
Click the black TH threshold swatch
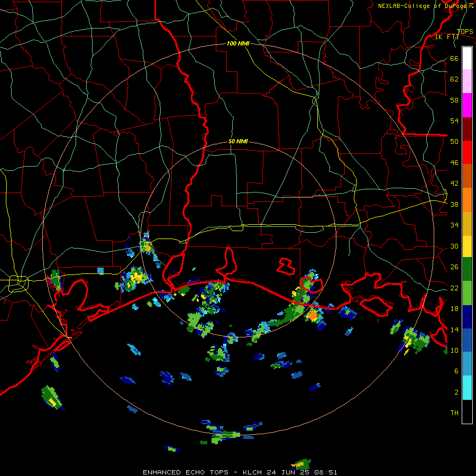coord(467,411)
